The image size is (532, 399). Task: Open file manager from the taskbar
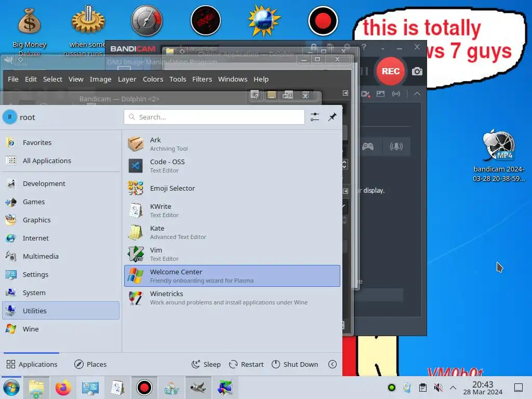[x=36, y=388]
